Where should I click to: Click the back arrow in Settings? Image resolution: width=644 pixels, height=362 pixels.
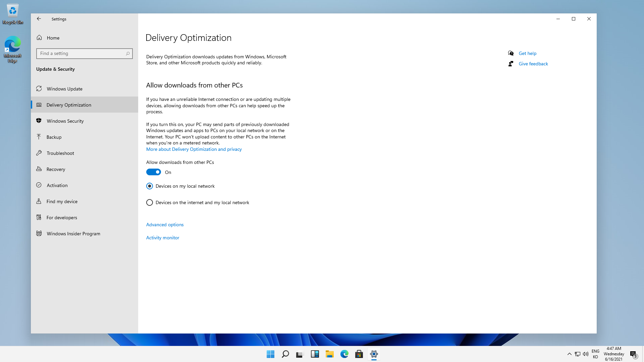(39, 19)
